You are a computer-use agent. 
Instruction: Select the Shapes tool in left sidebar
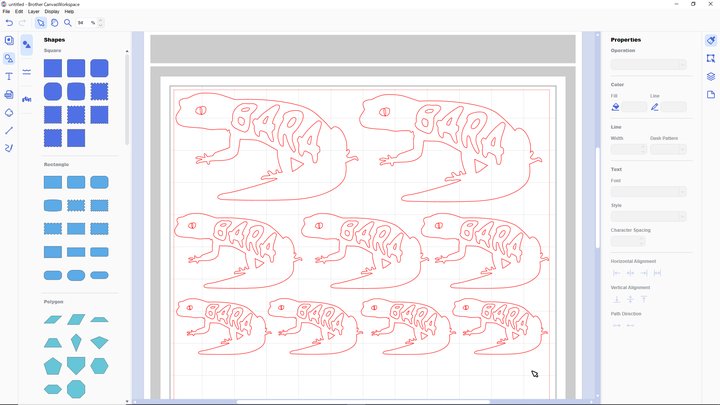[x=9, y=58]
